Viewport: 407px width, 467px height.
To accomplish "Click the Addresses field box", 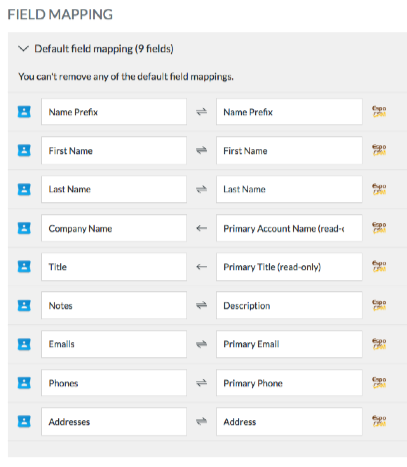I will pyautogui.click(x=114, y=421).
